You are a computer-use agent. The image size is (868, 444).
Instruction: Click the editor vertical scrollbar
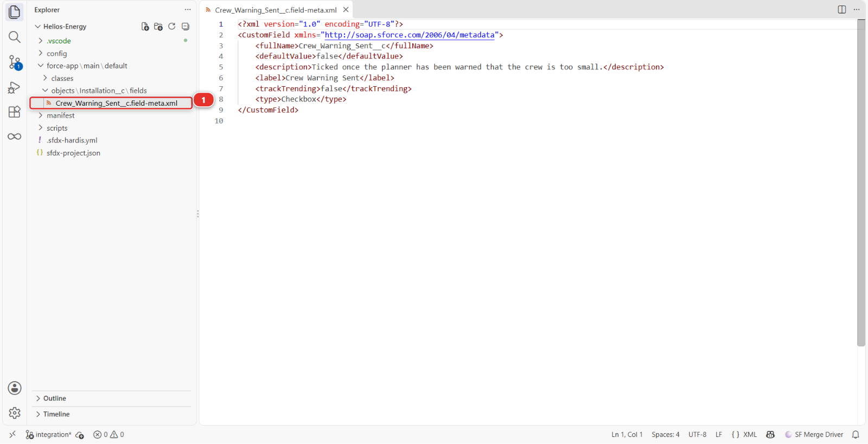pyautogui.click(x=861, y=183)
